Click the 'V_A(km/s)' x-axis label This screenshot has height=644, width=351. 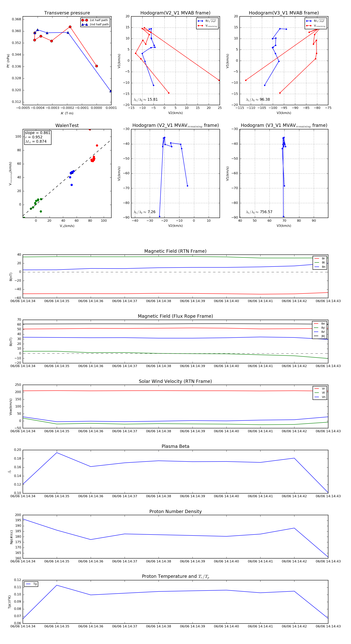click(x=67, y=226)
